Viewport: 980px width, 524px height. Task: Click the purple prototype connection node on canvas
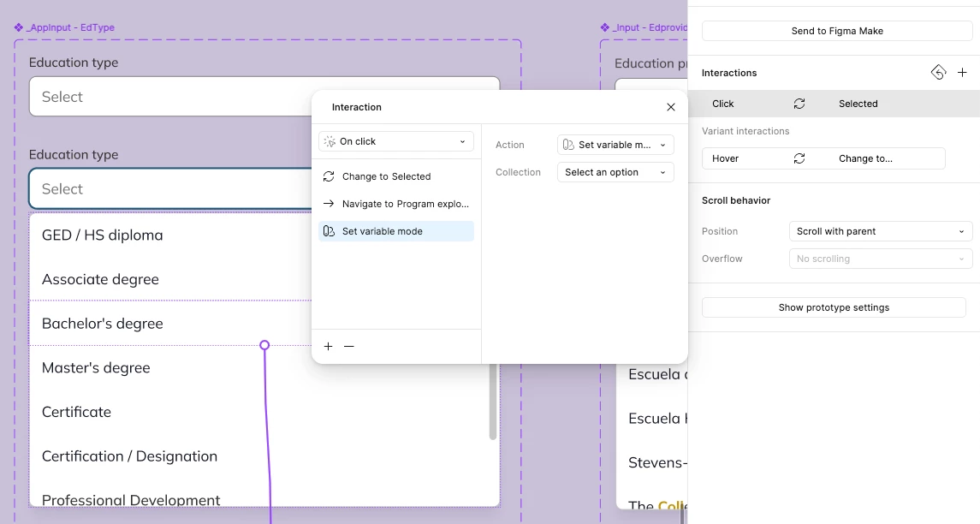coord(264,345)
